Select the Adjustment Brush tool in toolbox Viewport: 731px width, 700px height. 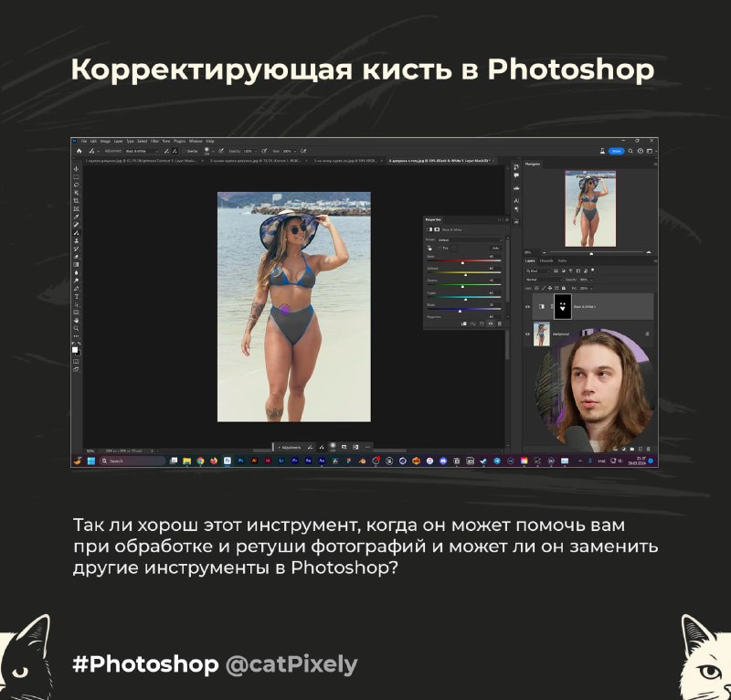(x=76, y=232)
